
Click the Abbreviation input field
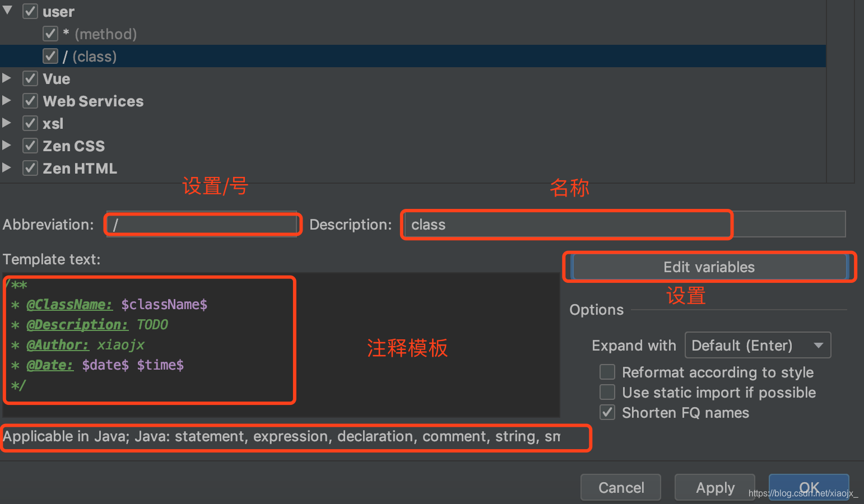point(202,225)
